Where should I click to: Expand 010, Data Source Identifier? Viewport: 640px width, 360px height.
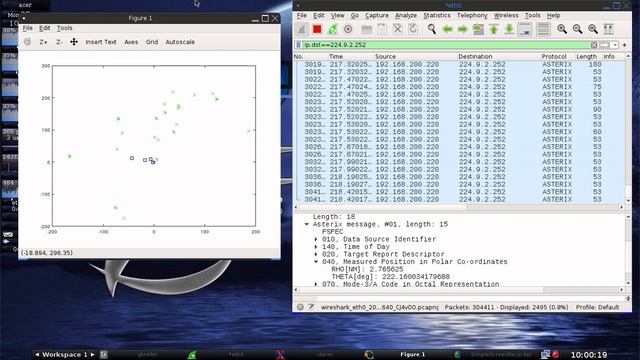tap(316, 239)
